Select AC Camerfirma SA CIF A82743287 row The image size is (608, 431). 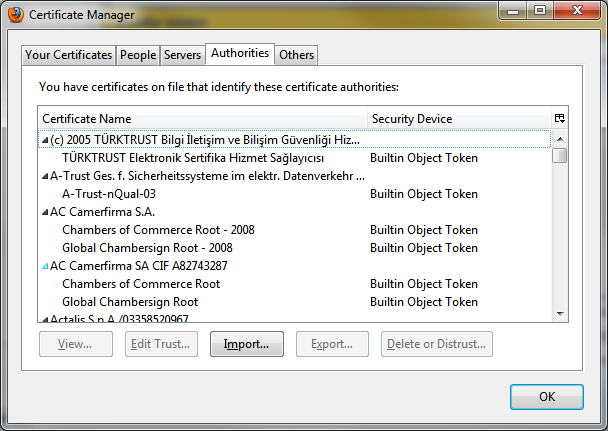pos(295,266)
